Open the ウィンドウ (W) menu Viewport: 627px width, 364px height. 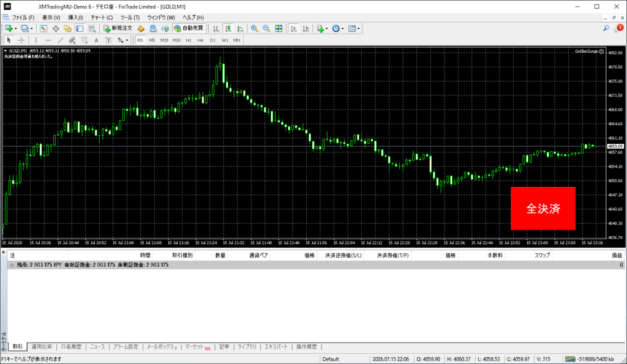pyautogui.click(x=161, y=18)
